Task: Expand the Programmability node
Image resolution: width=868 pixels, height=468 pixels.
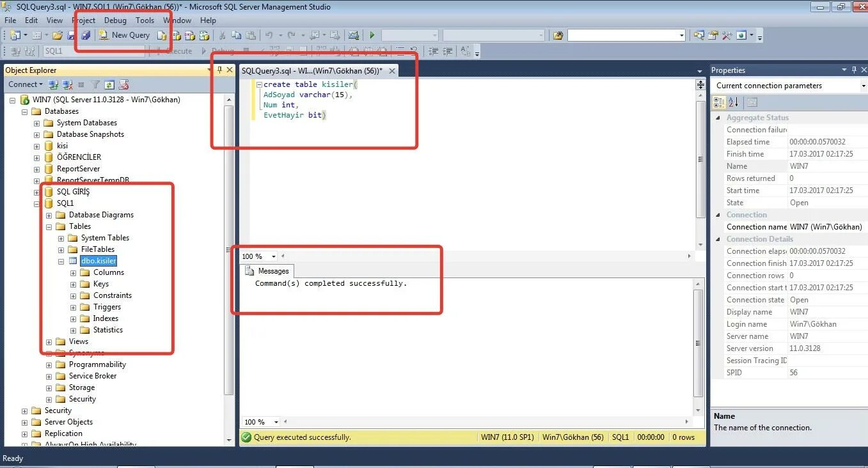Action: (49, 364)
